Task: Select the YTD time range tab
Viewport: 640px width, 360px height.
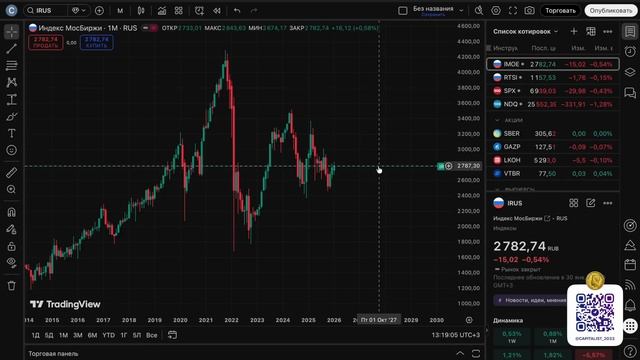Action: pos(109,335)
